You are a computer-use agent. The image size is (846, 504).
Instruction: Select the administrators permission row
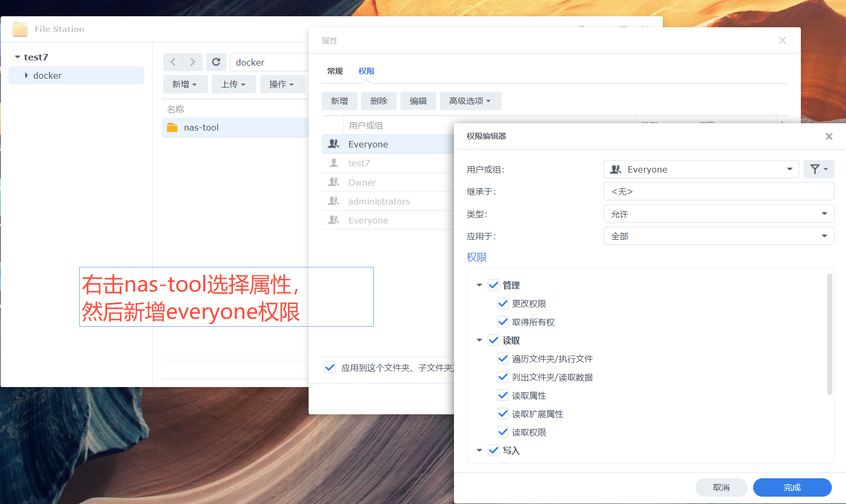(388, 201)
